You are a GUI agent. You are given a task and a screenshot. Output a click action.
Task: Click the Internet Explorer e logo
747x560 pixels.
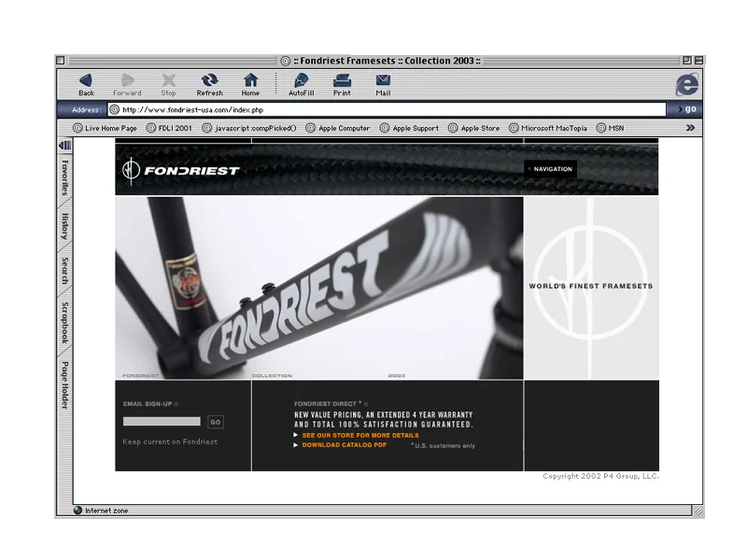coord(686,84)
